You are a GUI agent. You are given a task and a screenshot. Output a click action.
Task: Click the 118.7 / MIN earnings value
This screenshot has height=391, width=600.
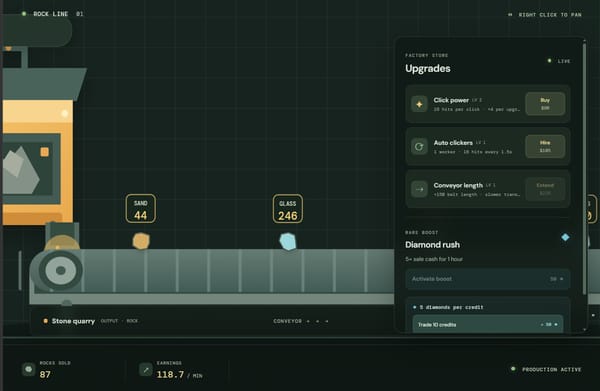[x=179, y=375]
